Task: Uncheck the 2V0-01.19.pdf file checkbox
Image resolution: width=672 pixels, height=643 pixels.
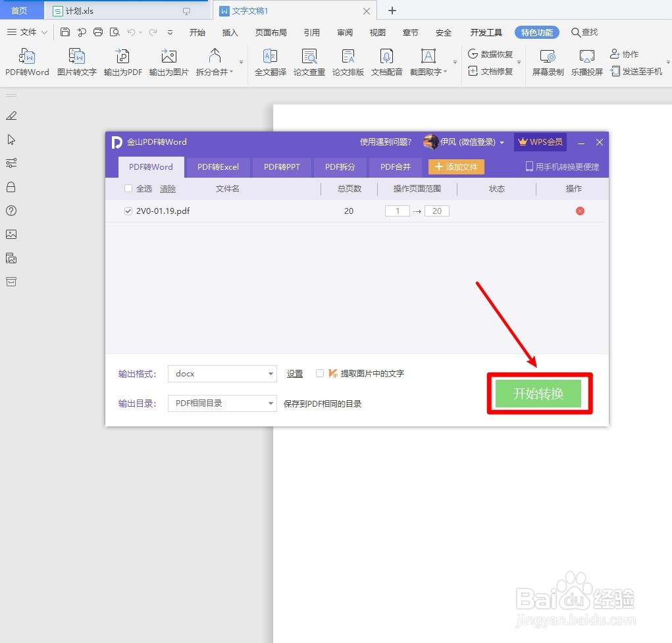Action: tap(128, 211)
